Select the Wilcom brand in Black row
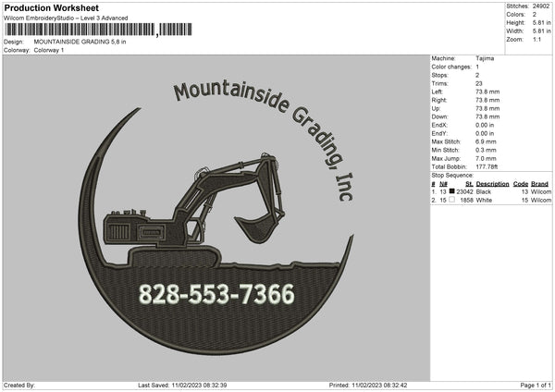This screenshot has height=392, width=555. click(541, 191)
